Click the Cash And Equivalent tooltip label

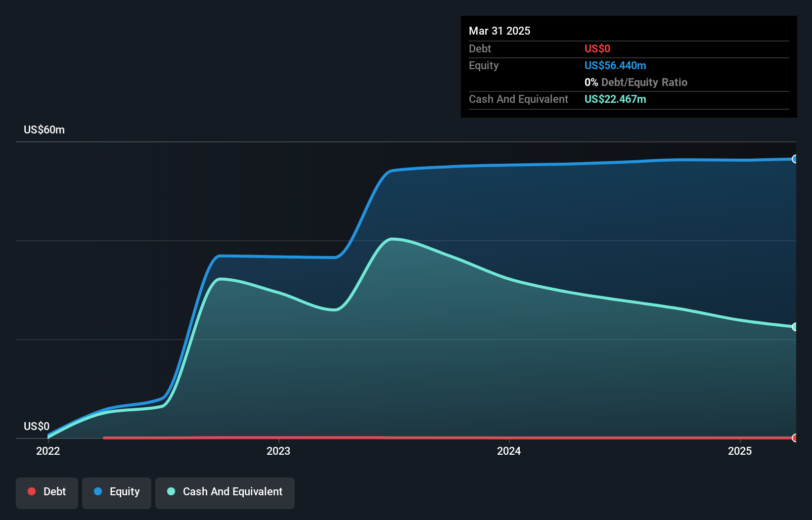click(x=518, y=99)
